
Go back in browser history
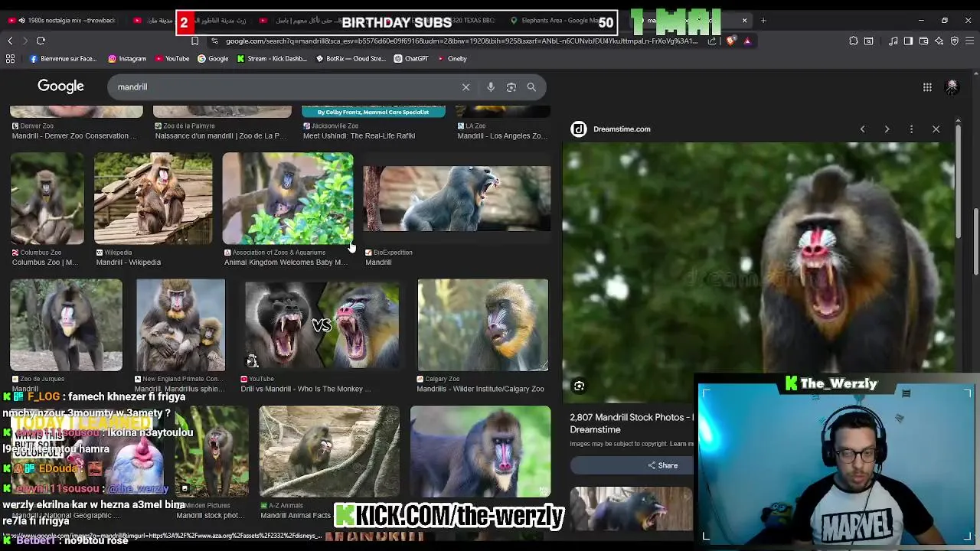[x=10, y=41]
